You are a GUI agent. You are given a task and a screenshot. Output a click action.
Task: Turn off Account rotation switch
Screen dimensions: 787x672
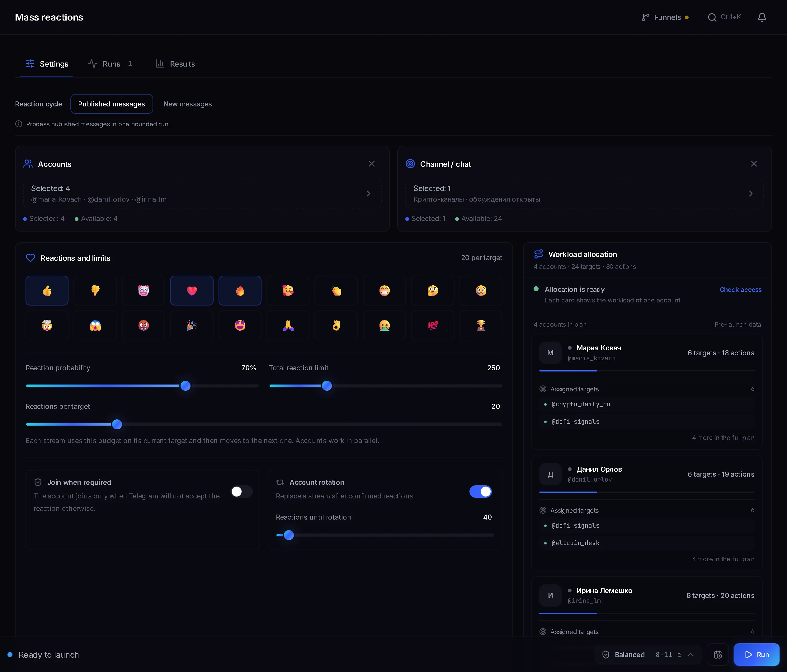480,492
